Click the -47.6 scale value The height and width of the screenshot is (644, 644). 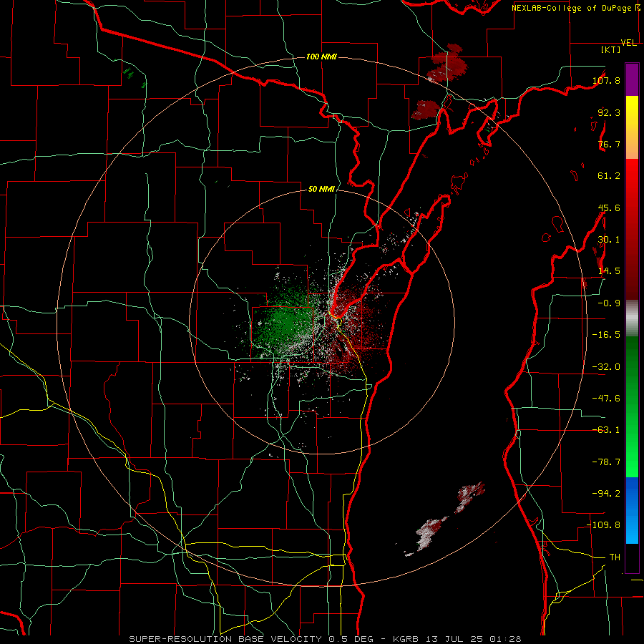coord(607,399)
